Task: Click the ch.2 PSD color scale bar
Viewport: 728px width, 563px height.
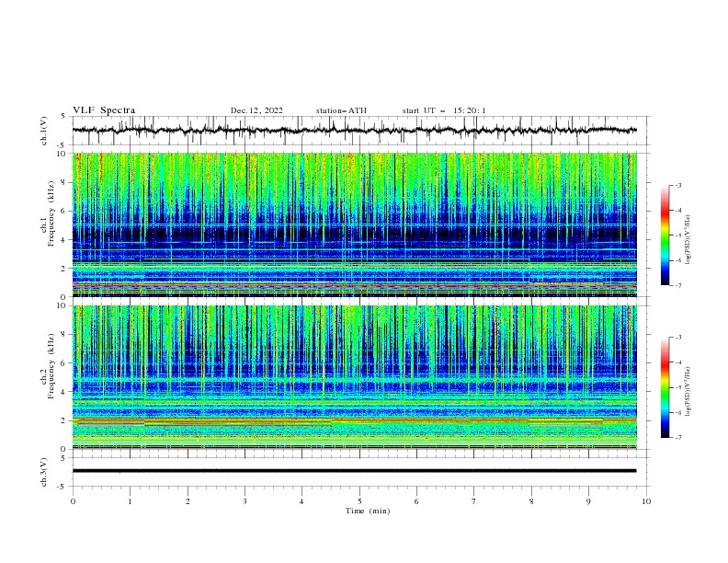Action: [x=665, y=387]
